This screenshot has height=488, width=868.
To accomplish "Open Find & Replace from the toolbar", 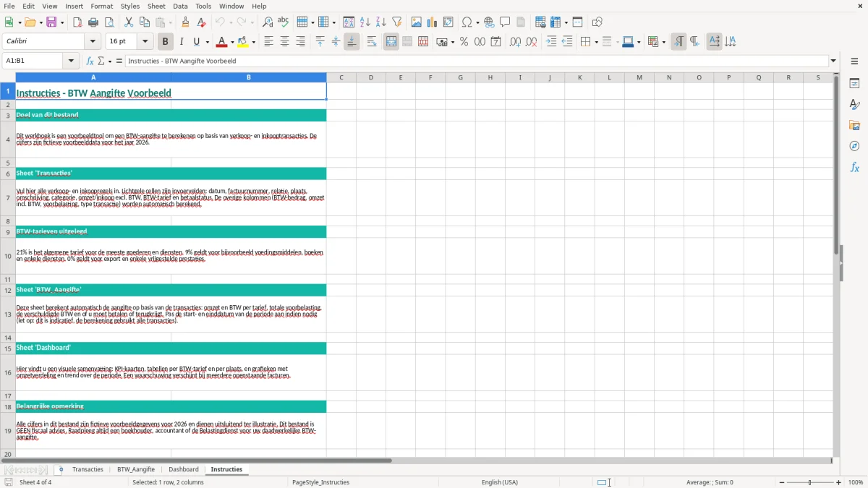I will (x=268, y=22).
